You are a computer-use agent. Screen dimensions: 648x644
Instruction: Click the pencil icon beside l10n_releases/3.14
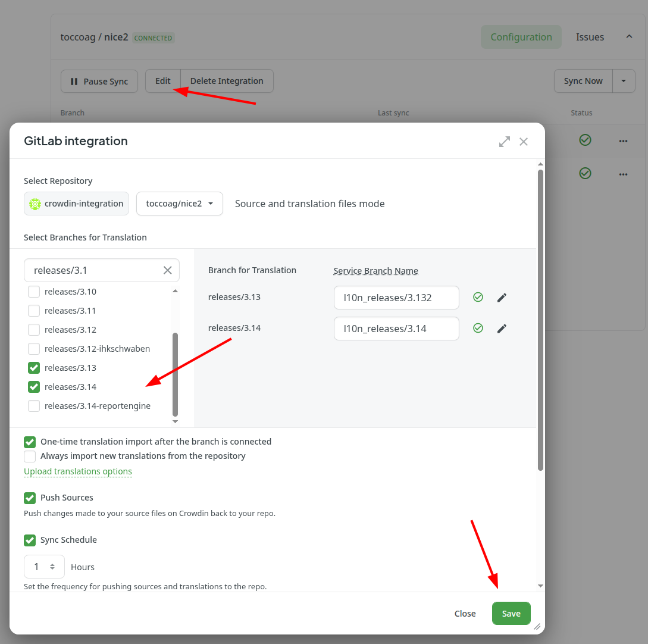coord(502,328)
